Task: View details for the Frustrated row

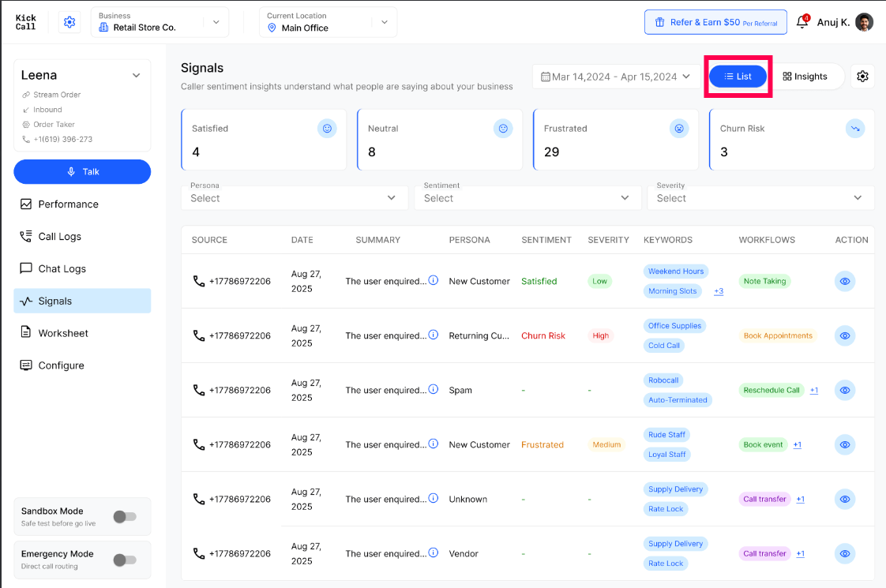Action: coord(845,444)
